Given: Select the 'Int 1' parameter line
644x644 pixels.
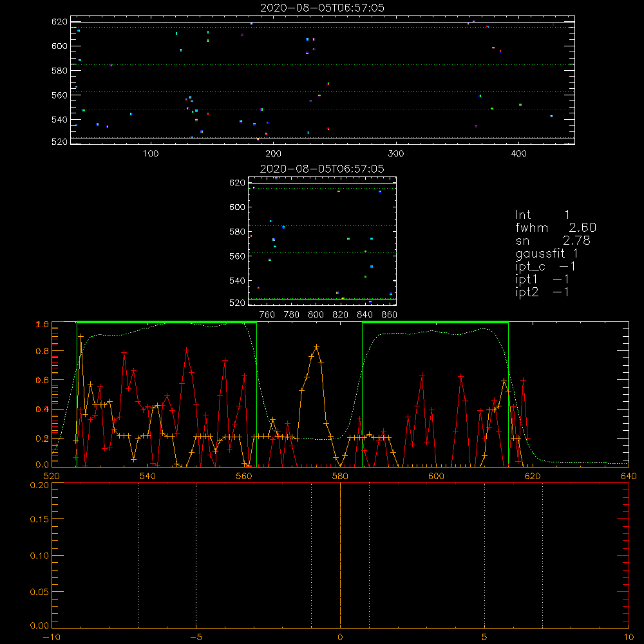Looking at the screenshot, I should pos(542,215).
